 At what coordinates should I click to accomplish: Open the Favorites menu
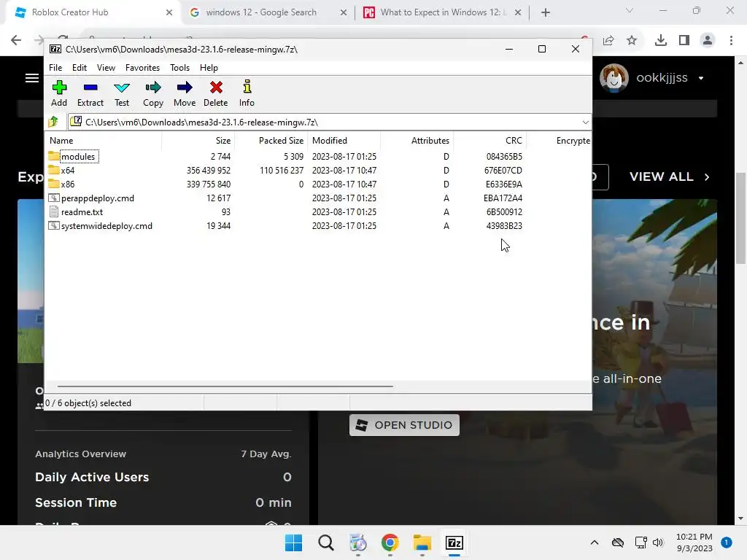click(142, 68)
